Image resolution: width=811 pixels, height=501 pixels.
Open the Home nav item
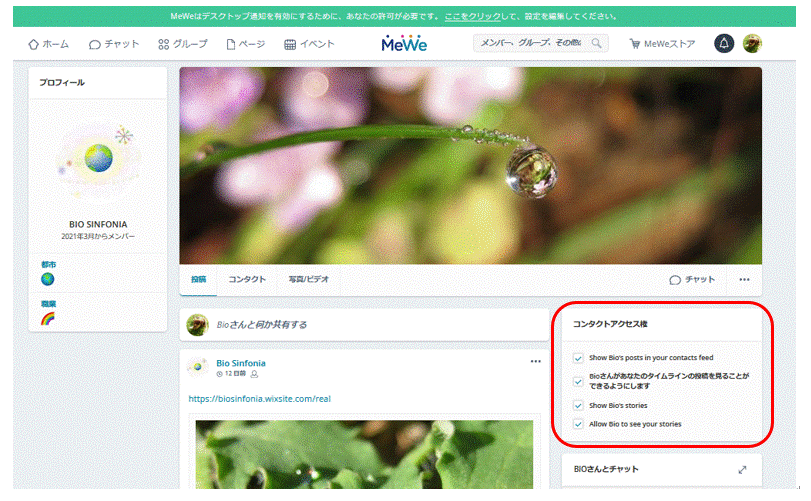click(49, 44)
